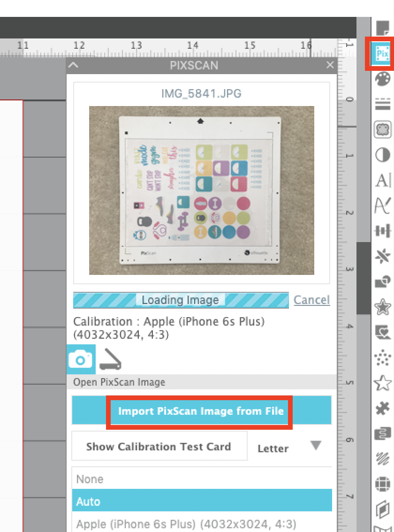Open the curve-and-pen icon in the sidebar
This screenshot has width=394, height=532.
coord(382,205)
